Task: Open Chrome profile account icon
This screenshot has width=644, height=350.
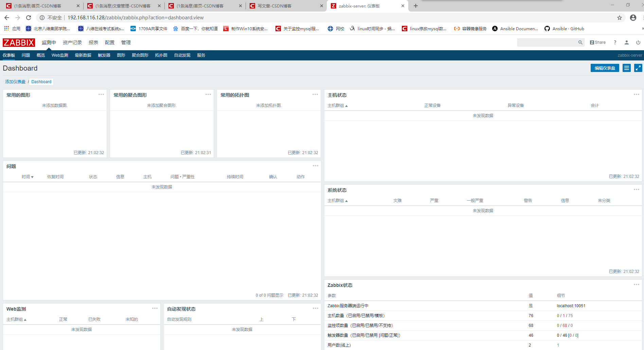Action: pyautogui.click(x=633, y=18)
